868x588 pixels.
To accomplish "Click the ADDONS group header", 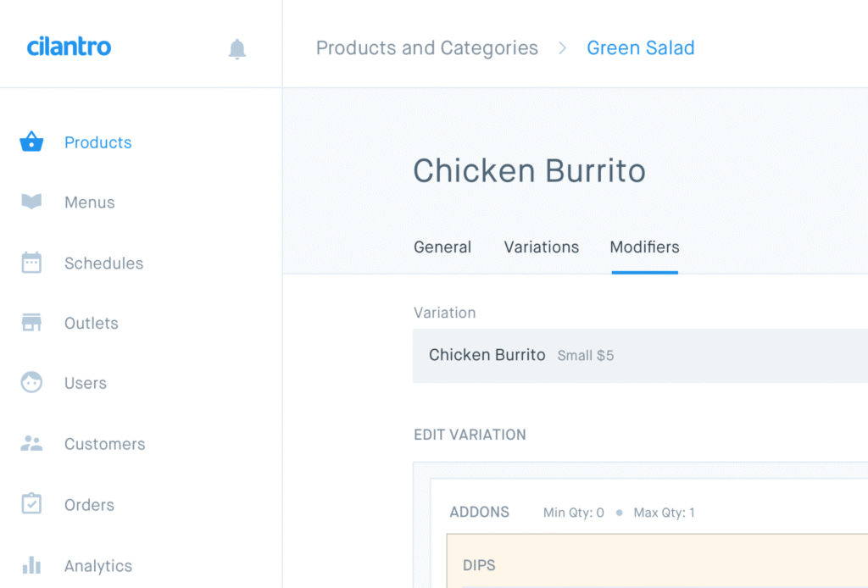I will 480,513.
